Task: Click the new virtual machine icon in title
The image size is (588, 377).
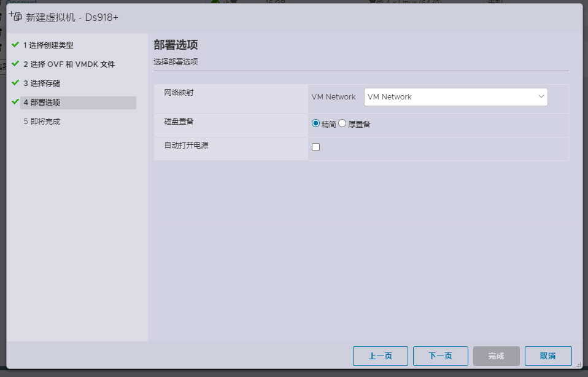Action: [15, 17]
